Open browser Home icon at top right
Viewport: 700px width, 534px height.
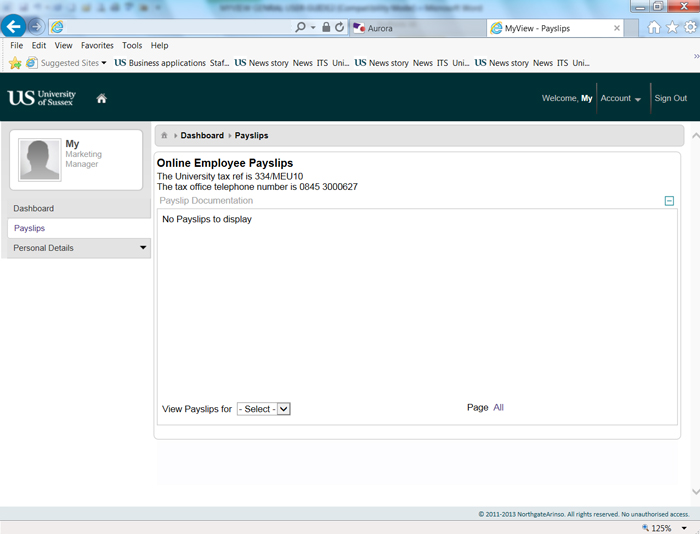point(654,28)
